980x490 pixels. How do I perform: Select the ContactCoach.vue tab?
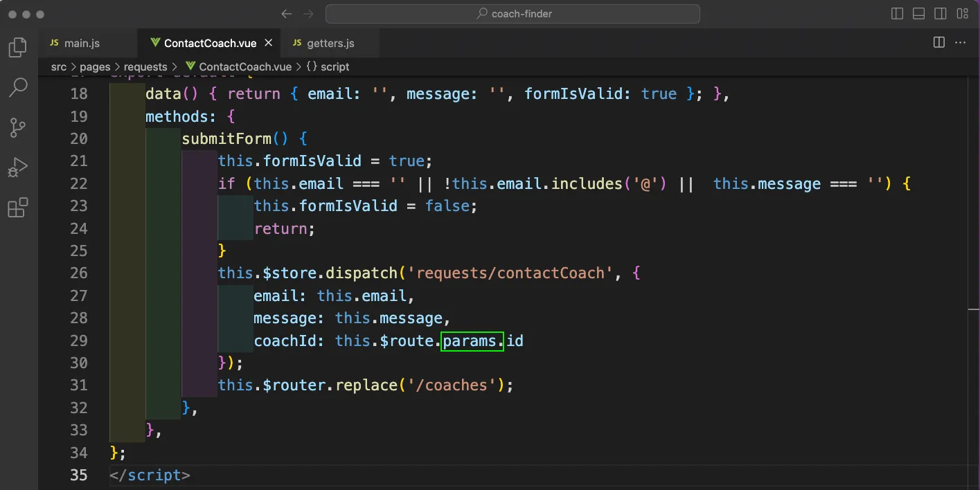210,43
